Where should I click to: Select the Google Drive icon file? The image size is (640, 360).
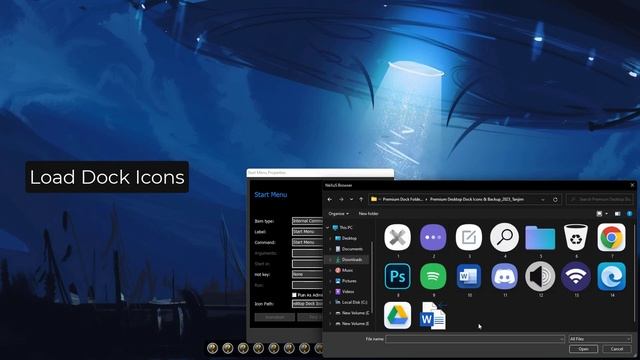pos(398,315)
